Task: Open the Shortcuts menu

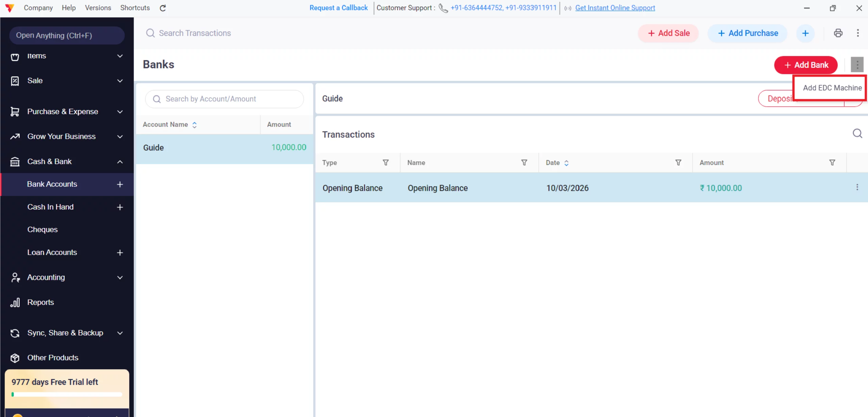Action: tap(135, 8)
